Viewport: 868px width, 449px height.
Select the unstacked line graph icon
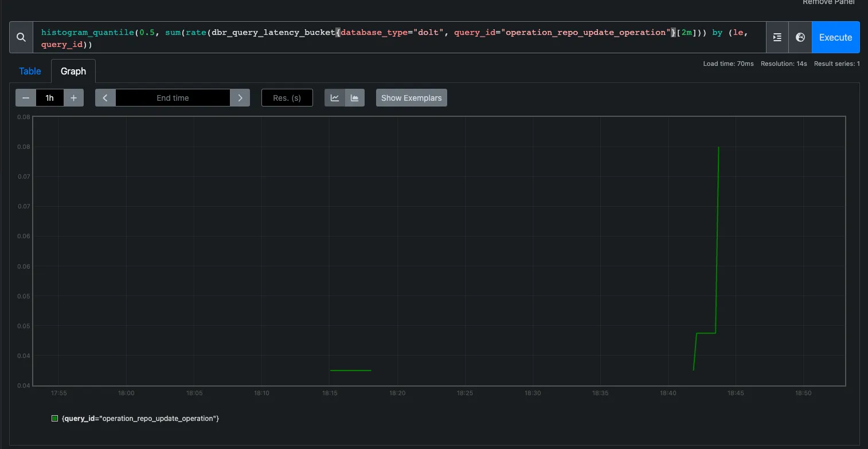(334, 97)
